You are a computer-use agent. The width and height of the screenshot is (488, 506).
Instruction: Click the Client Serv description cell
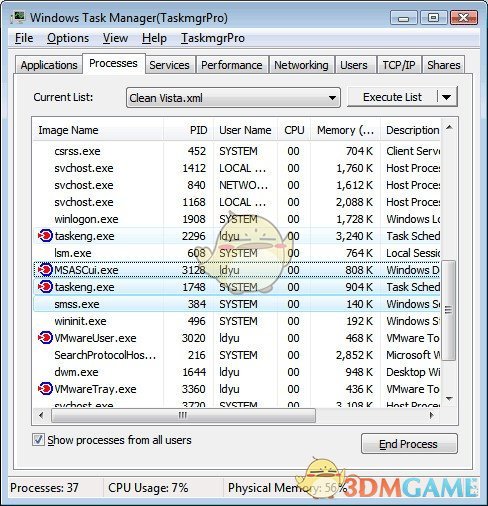(413, 151)
